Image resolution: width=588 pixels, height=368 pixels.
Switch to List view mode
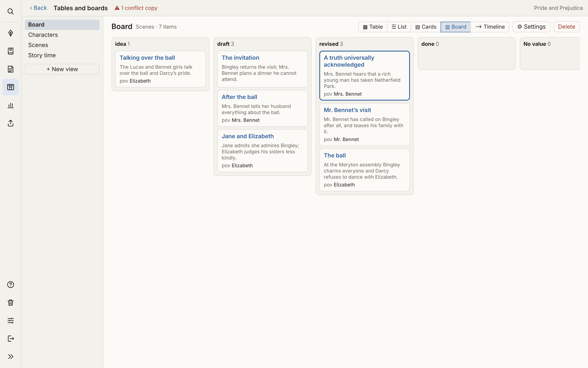399,27
